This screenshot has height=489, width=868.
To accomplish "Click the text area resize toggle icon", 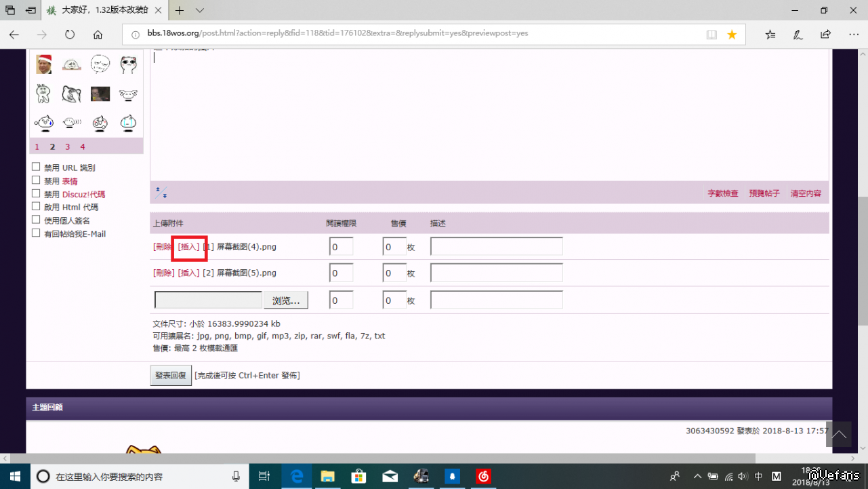I will click(161, 193).
